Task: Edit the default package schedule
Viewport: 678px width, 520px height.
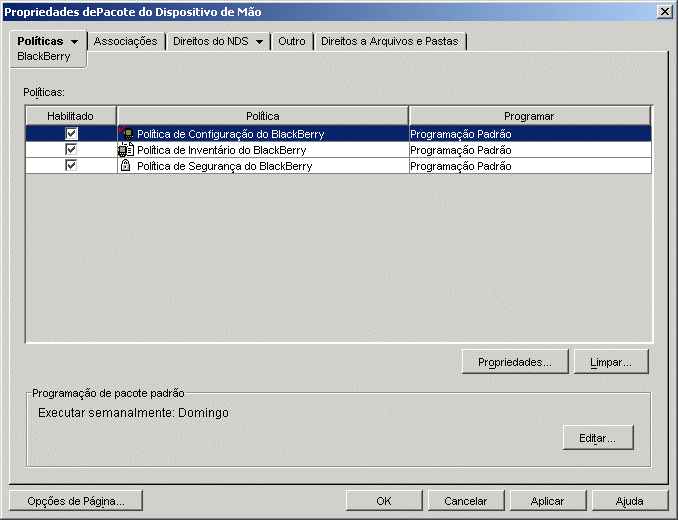Action: pyautogui.click(x=598, y=438)
